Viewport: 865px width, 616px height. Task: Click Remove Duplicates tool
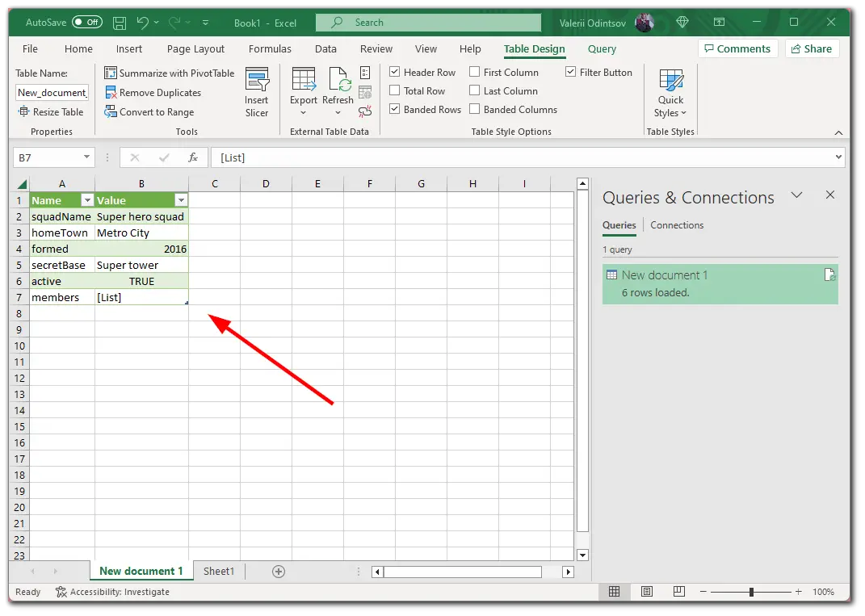point(153,93)
